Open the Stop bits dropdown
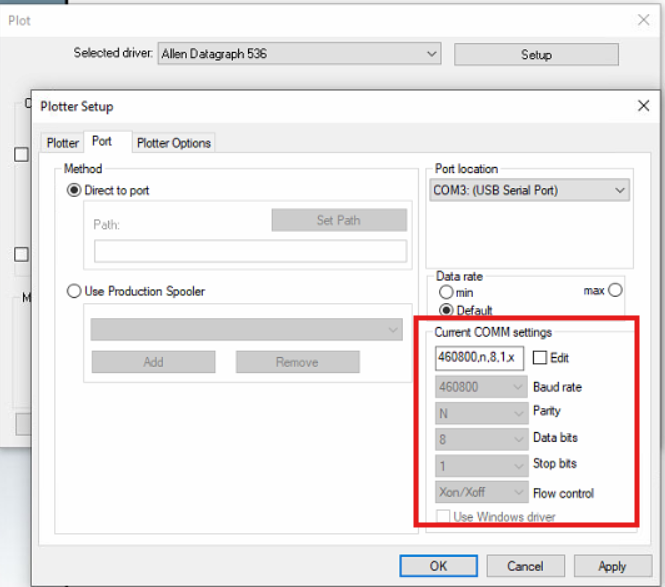The height and width of the screenshot is (587, 665). pos(481,466)
